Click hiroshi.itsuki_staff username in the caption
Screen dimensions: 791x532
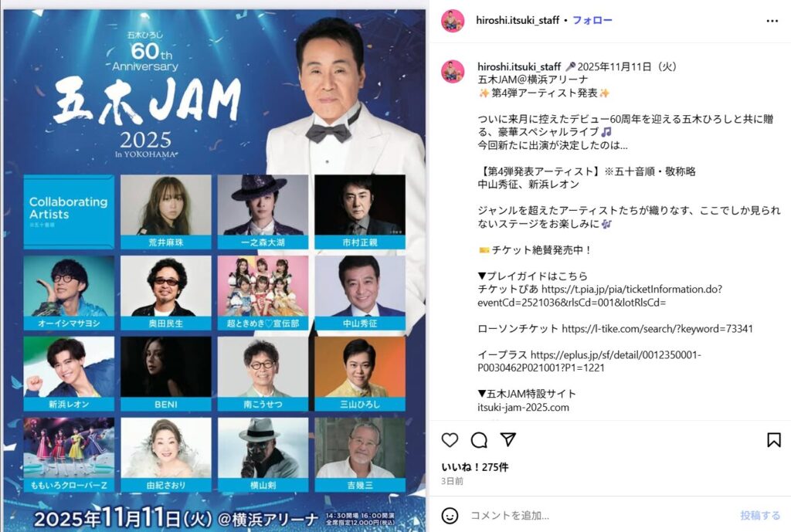click(519, 66)
